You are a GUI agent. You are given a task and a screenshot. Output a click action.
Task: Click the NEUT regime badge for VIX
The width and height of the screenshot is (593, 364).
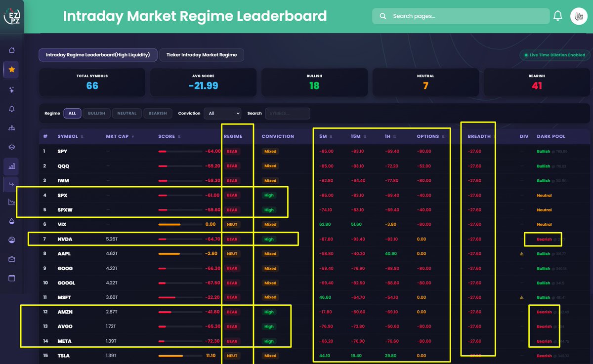point(232,225)
